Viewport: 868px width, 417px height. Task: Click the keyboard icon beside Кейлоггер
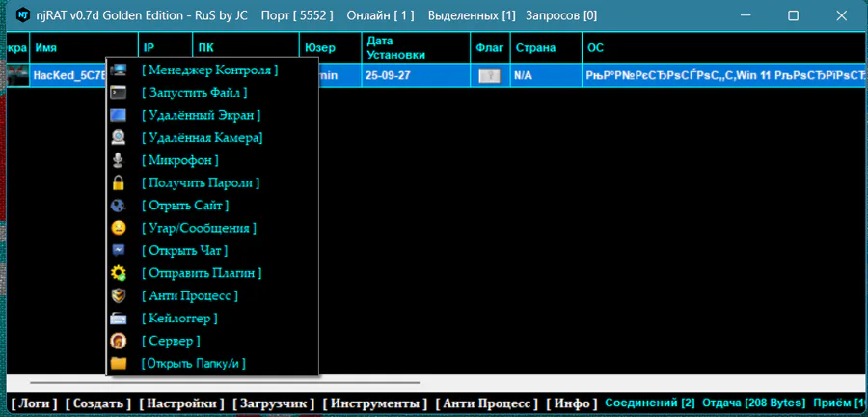[x=118, y=319]
